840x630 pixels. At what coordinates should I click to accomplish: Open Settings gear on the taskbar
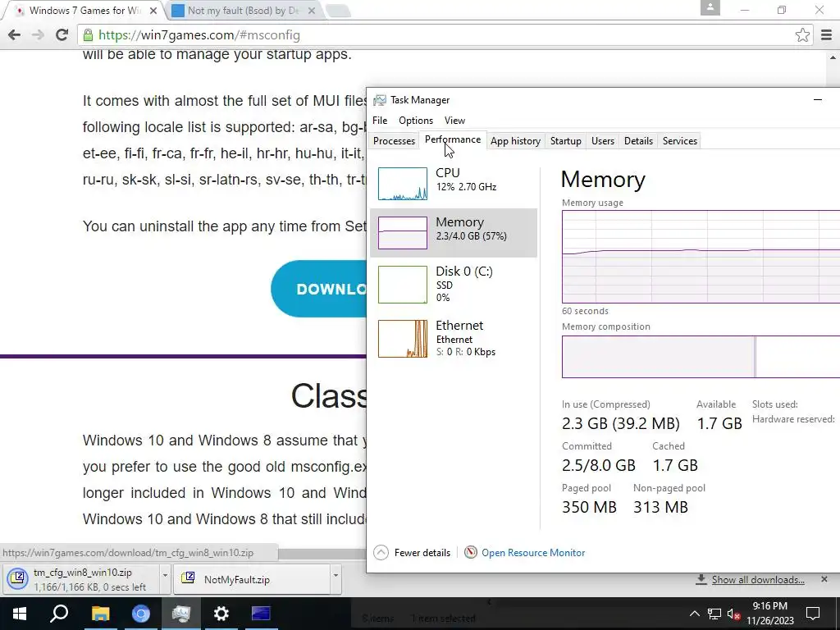pos(221,614)
